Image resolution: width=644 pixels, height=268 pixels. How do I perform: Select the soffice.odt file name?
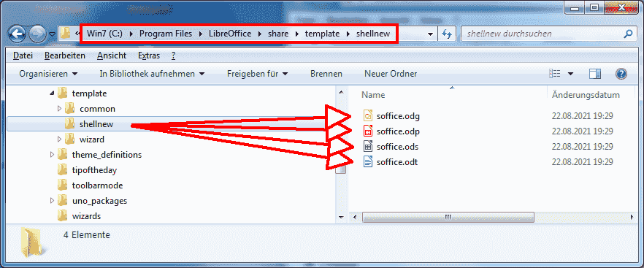tap(396, 162)
